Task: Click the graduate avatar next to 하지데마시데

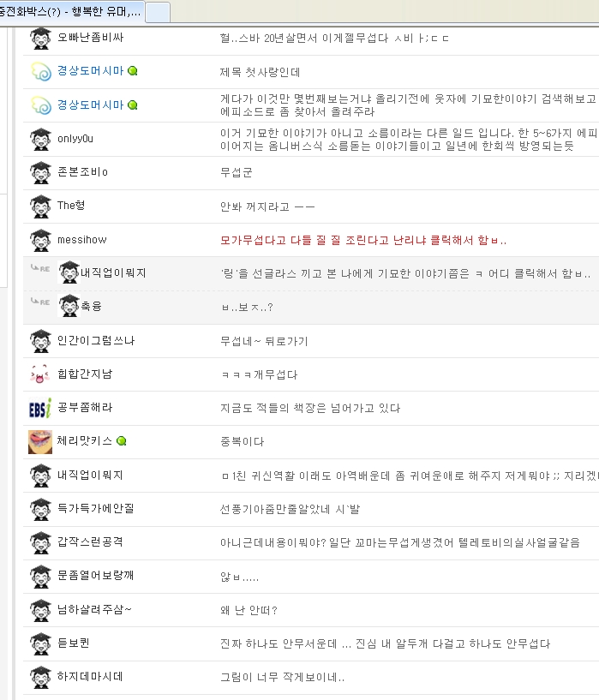Action: coord(40,677)
